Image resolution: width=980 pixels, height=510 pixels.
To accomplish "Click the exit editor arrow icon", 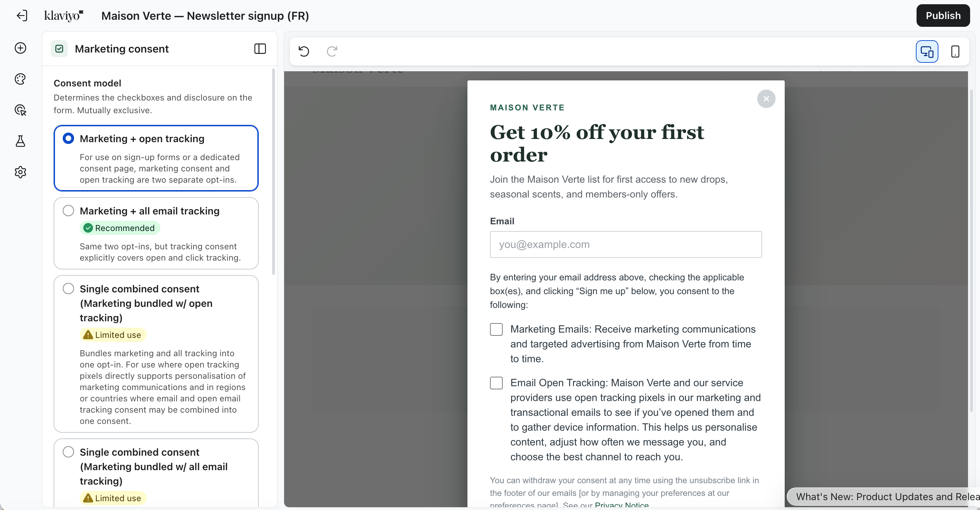I will click(22, 16).
